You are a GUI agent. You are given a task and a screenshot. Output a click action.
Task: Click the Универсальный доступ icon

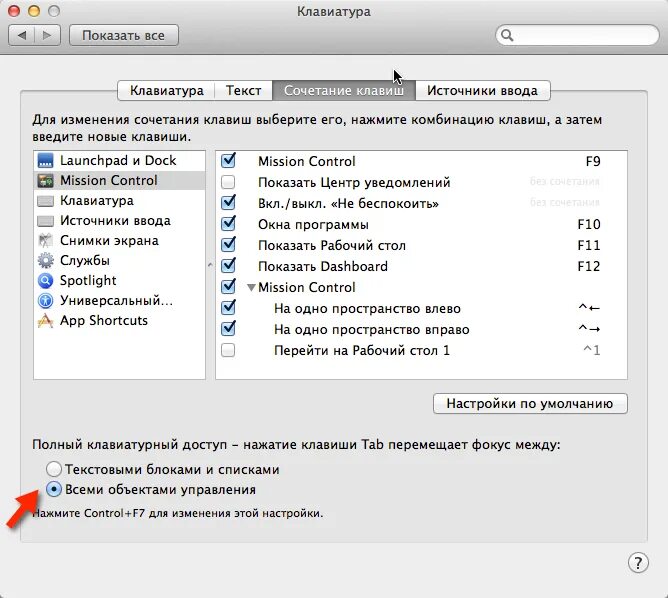45,300
